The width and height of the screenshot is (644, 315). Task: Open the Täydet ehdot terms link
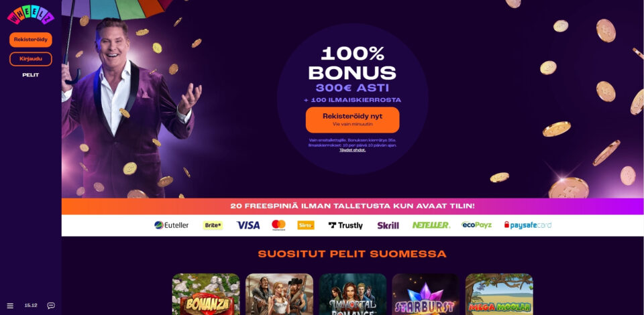point(352,150)
